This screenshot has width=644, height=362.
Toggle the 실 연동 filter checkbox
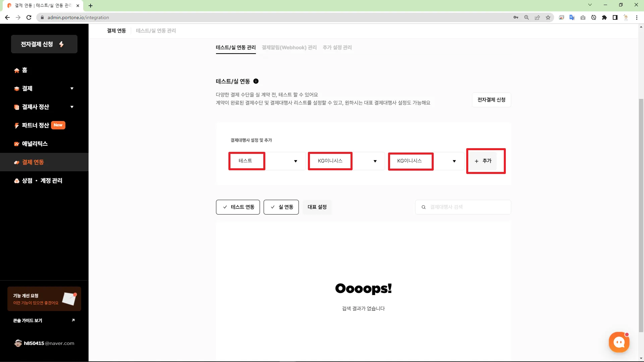pyautogui.click(x=281, y=207)
